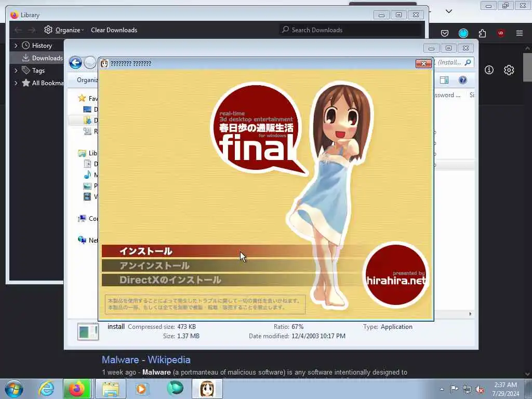Click the install file thumbnail in details pane
Image resolution: width=532 pixels, height=399 pixels.
(88, 331)
